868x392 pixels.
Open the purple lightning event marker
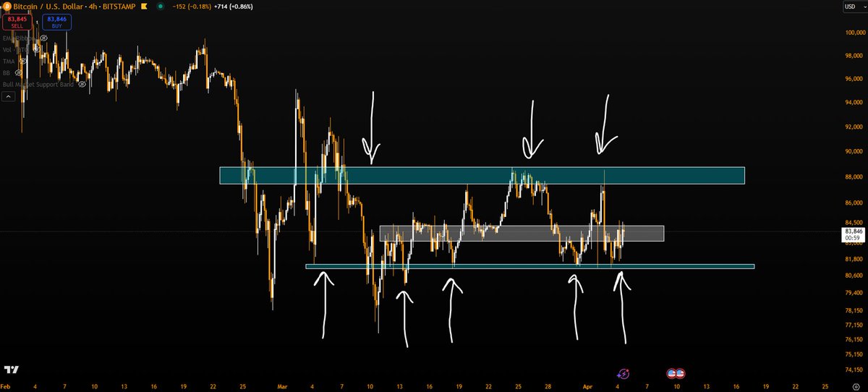tap(623, 374)
